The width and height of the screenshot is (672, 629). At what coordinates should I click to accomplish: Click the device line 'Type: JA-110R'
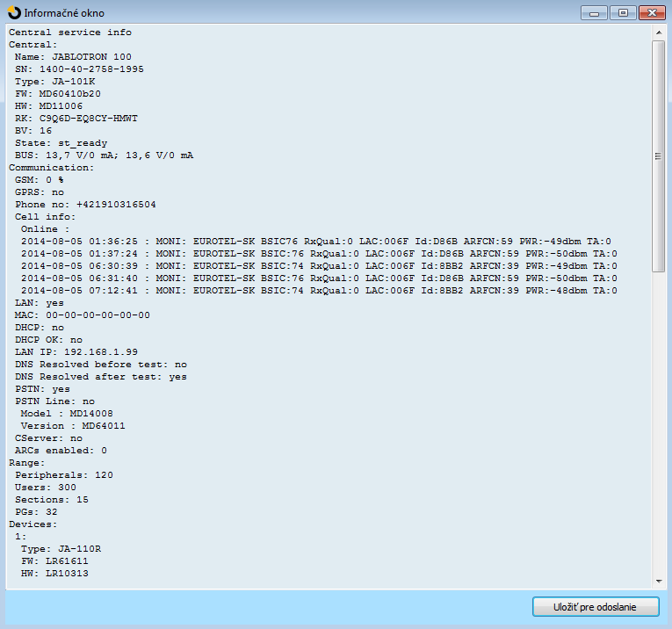(x=61, y=549)
